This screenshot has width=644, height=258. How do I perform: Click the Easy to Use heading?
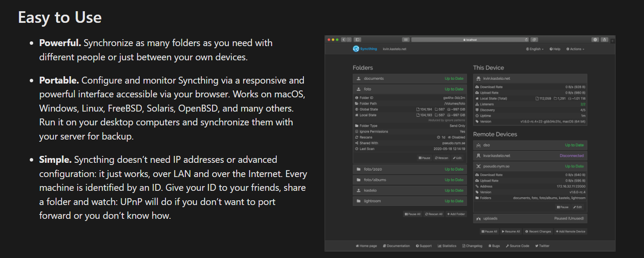(60, 17)
